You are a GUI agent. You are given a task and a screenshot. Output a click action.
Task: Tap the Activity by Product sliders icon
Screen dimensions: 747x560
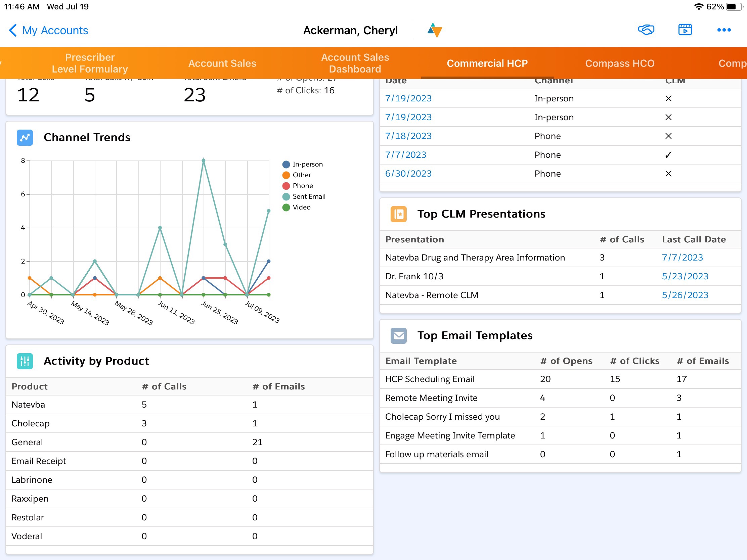(25, 361)
